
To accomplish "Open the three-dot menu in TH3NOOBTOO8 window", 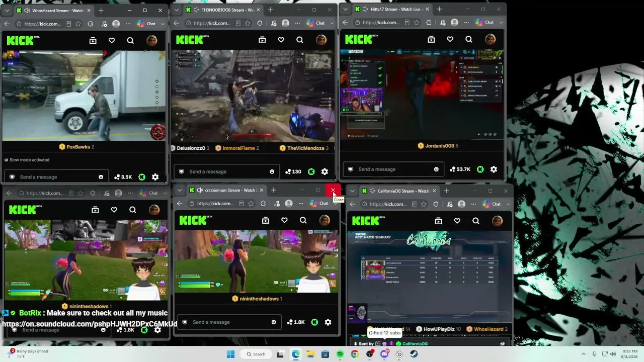I will click(298, 23).
